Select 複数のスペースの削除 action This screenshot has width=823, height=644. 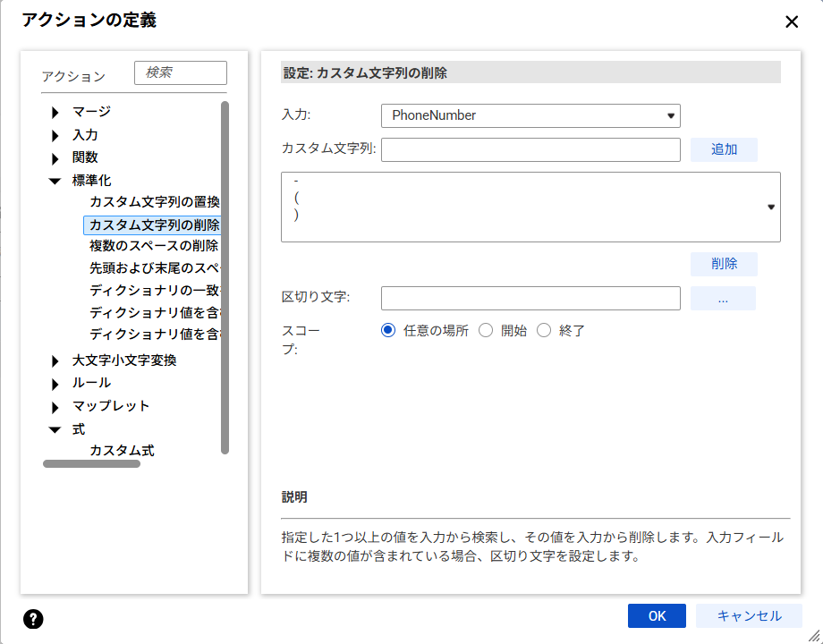(154, 246)
